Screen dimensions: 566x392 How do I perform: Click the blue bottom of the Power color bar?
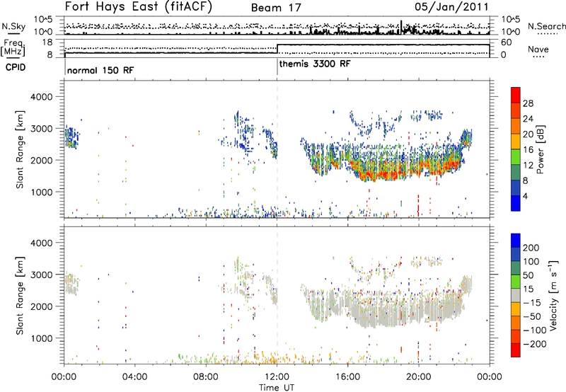pyautogui.click(x=516, y=203)
